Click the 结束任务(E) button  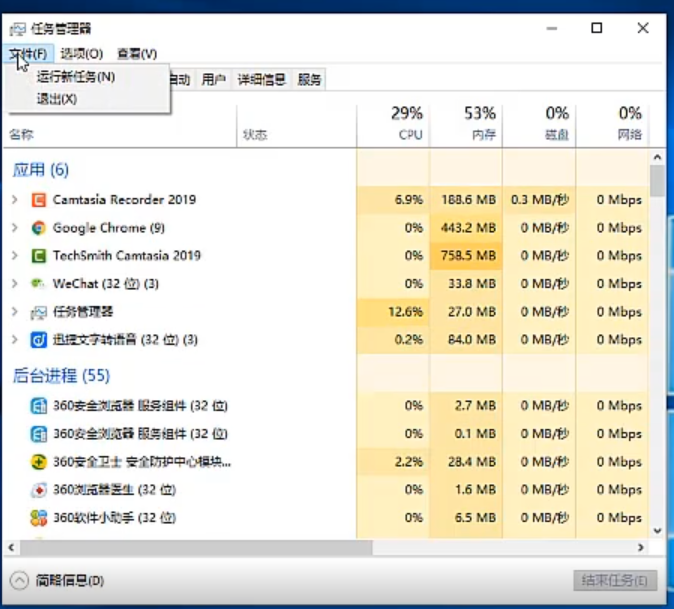615,581
